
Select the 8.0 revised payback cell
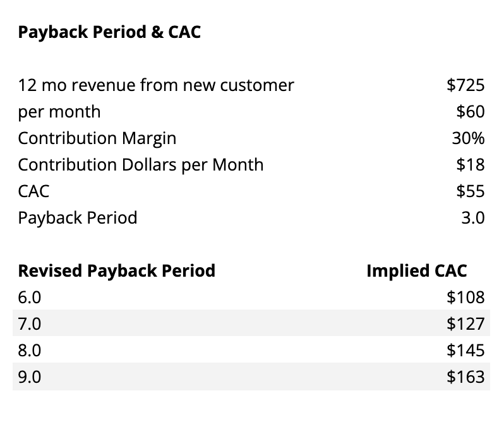pyautogui.click(x=30, y=350)
